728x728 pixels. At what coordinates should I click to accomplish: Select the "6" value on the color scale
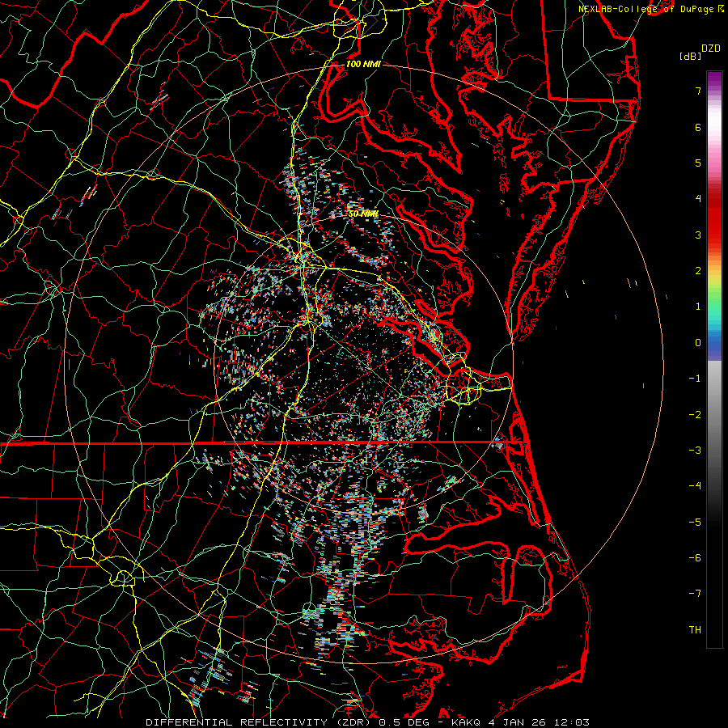click(698, 127)
